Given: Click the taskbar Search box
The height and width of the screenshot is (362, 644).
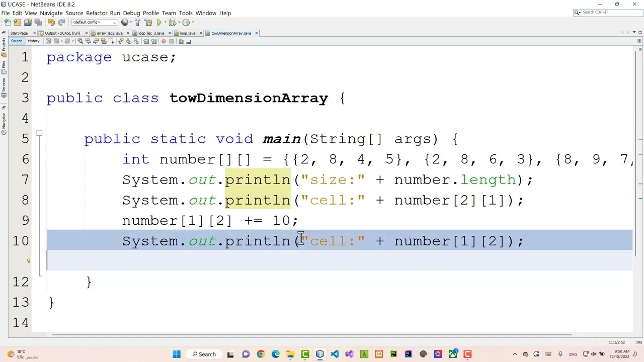Looking at the screenshot, I should (x=204, y=354).
